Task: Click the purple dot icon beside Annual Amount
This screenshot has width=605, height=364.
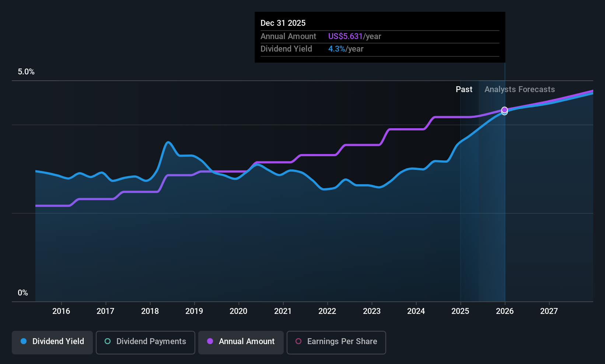Action: point(210,341)
